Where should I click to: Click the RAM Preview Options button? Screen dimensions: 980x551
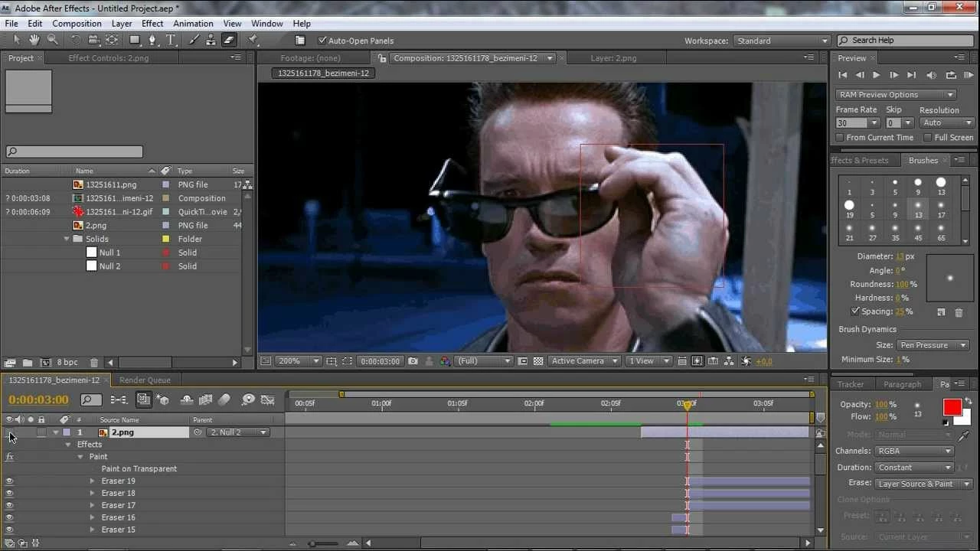[896, 95]
